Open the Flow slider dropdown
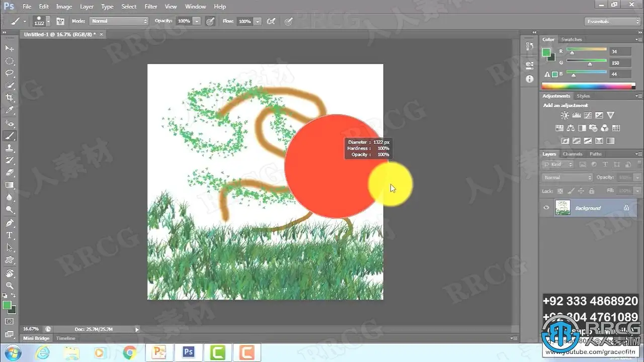 coord(258,21)
